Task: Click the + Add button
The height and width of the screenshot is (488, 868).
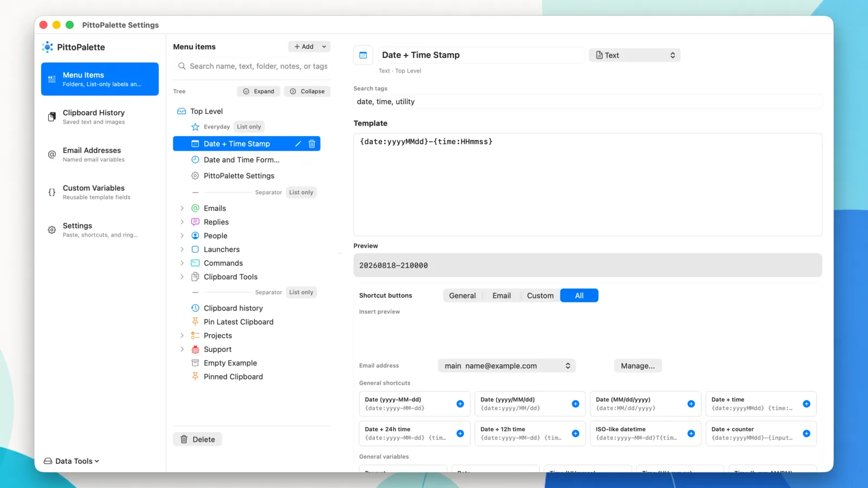Action: 304,47
